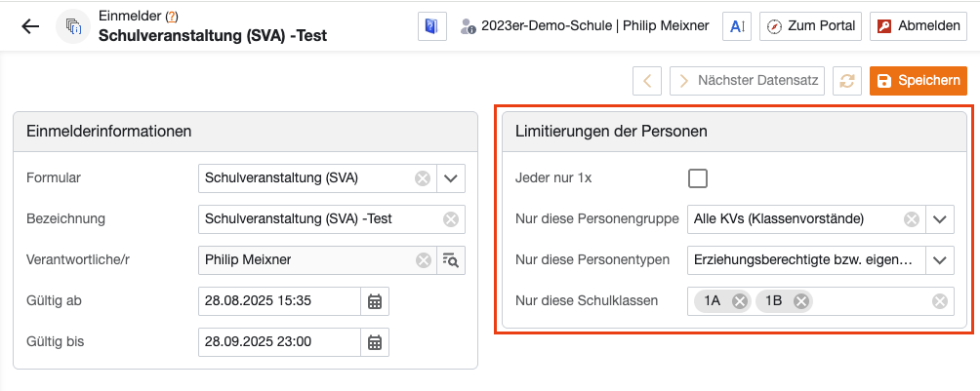Click the Abmelden logout button
Screen dimensions: 980x391
[x=915, y=26]
